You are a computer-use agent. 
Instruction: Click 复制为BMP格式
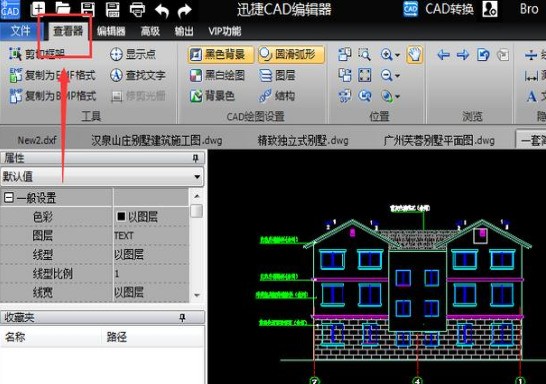coord(52,96)
